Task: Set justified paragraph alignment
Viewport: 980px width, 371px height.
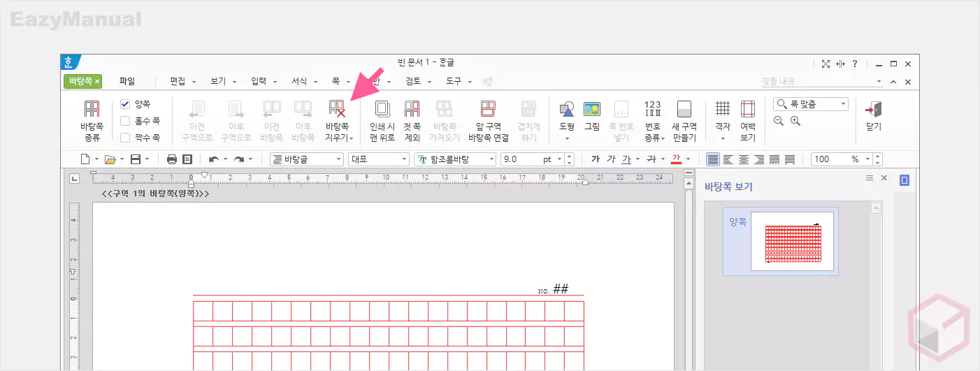Action: click(x=712, y=159)
